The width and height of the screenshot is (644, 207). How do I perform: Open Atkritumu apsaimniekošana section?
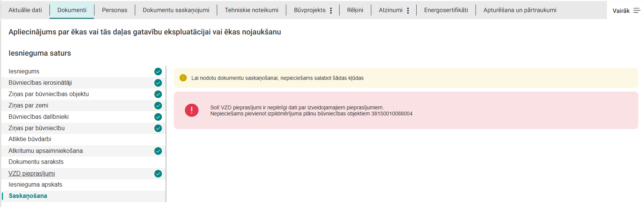[x=83, y=151]
